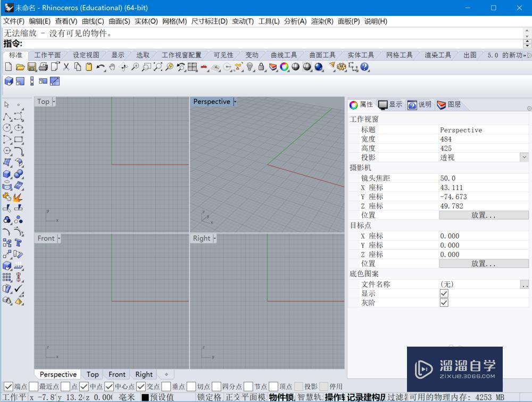Select the Circle tool in sidebar
This screenshot has height=402, width=532.
click(7, 128)
